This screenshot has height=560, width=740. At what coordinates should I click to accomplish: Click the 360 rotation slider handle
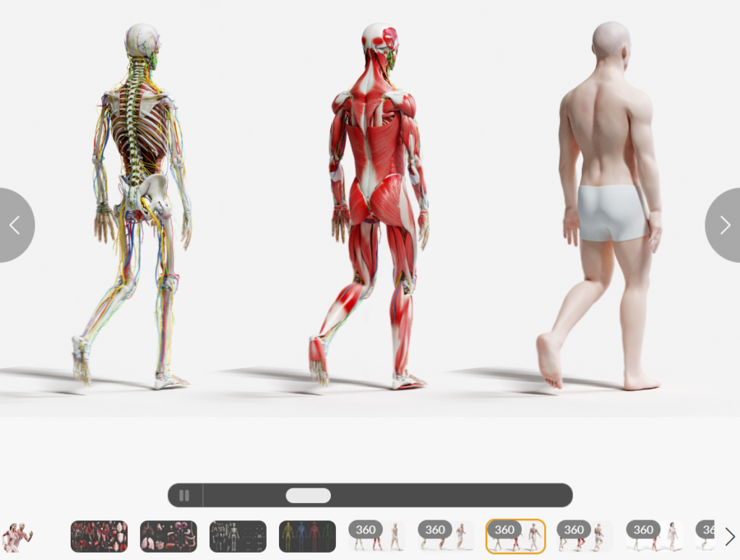point(308,496)
